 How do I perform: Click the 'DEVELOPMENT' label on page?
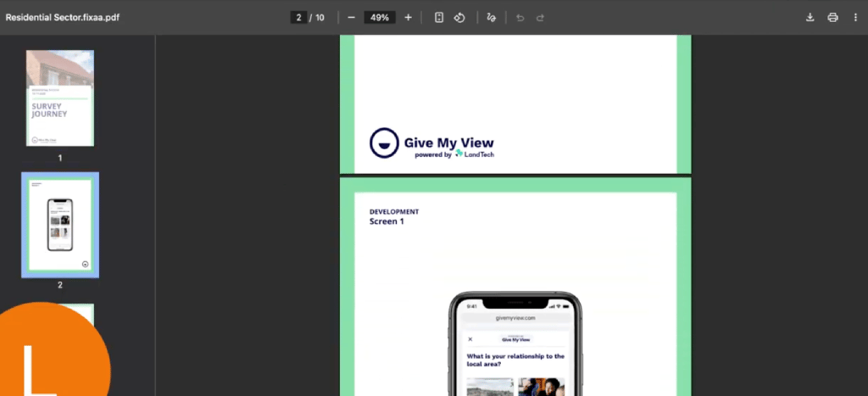tap(394, 212)
